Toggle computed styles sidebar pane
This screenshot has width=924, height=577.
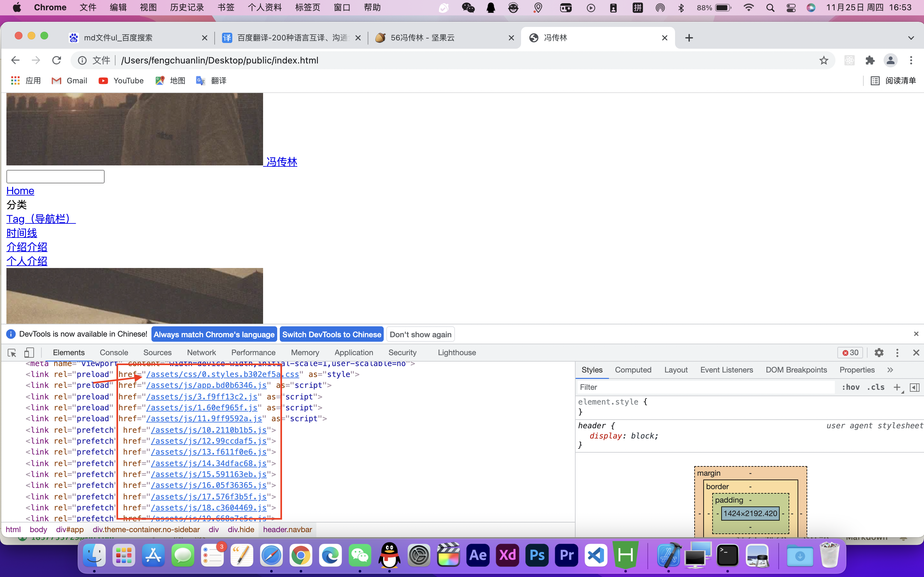pyautogui.click(x=914, y=387)
